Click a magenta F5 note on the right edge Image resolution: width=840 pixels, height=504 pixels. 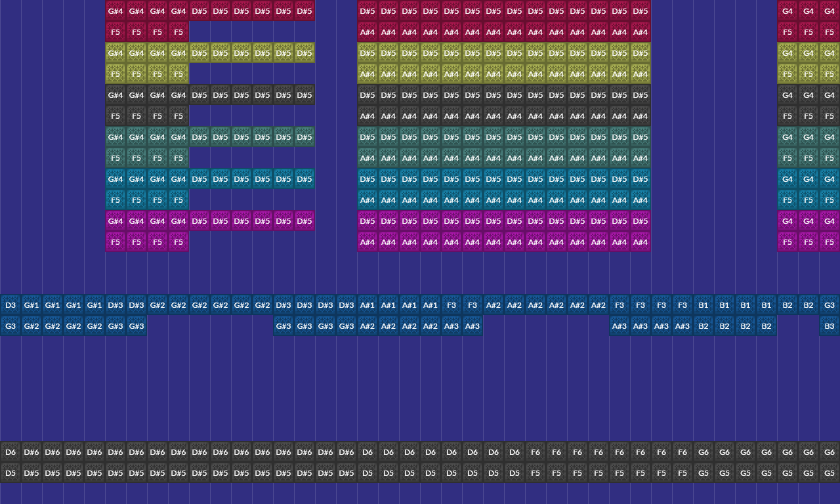787,241
